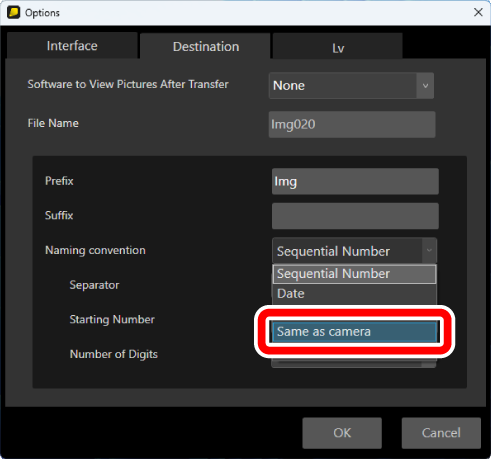Select the Destination tab
The image size is (491, 459).
tap(206, 46)
